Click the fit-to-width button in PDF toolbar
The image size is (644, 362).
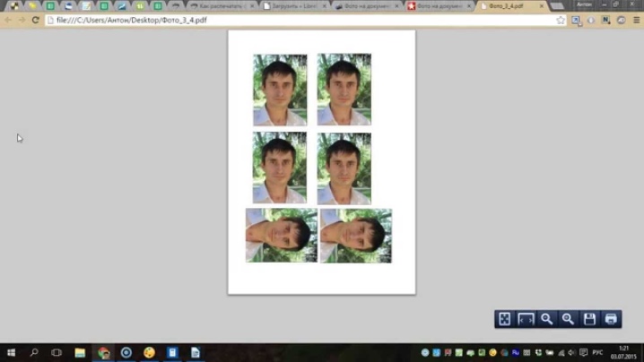tap(526, 319)
